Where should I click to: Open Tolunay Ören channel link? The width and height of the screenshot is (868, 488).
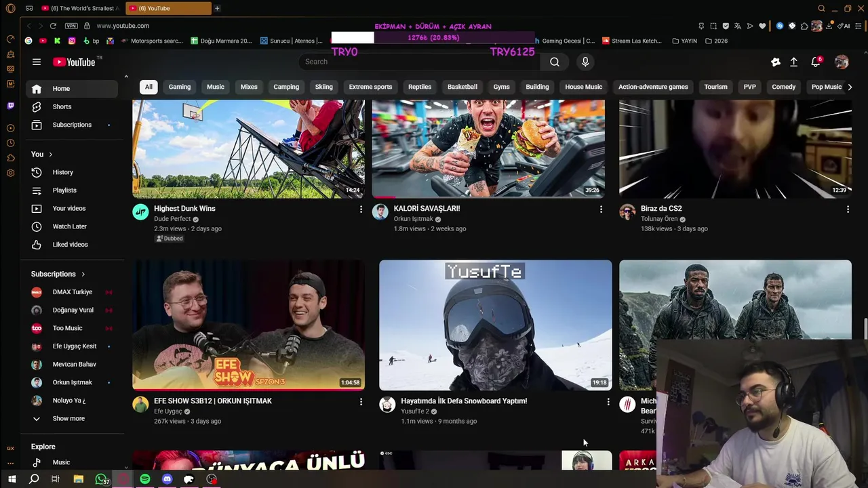[x=659, y=220]
